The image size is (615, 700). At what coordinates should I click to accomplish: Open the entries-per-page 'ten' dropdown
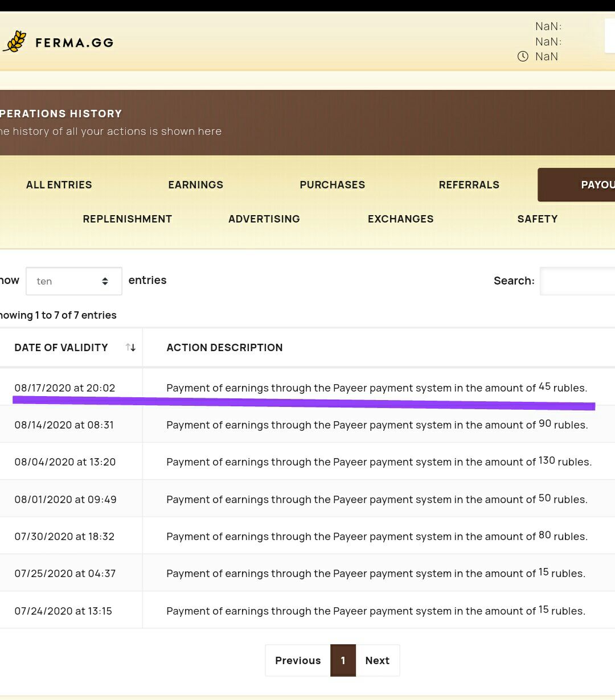(74, 281)
